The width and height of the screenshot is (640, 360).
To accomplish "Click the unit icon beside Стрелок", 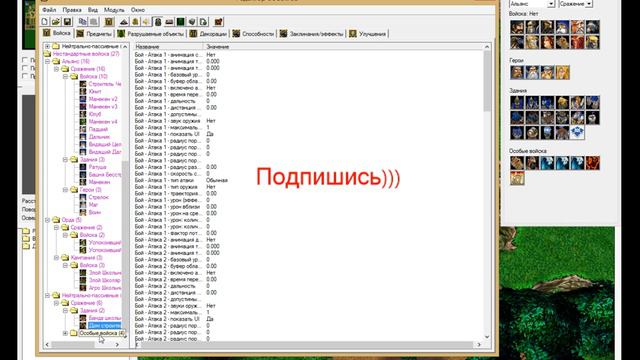I will tap(83, 197).
